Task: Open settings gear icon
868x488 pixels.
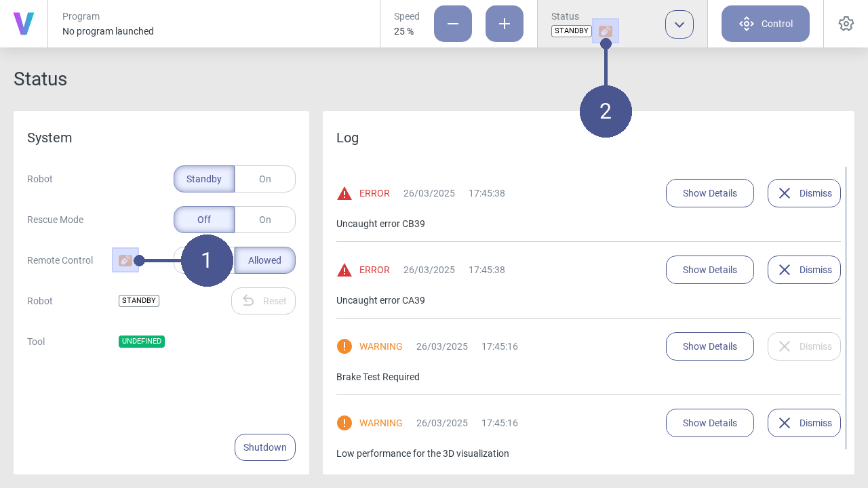Action: click(x=846, y=24)
